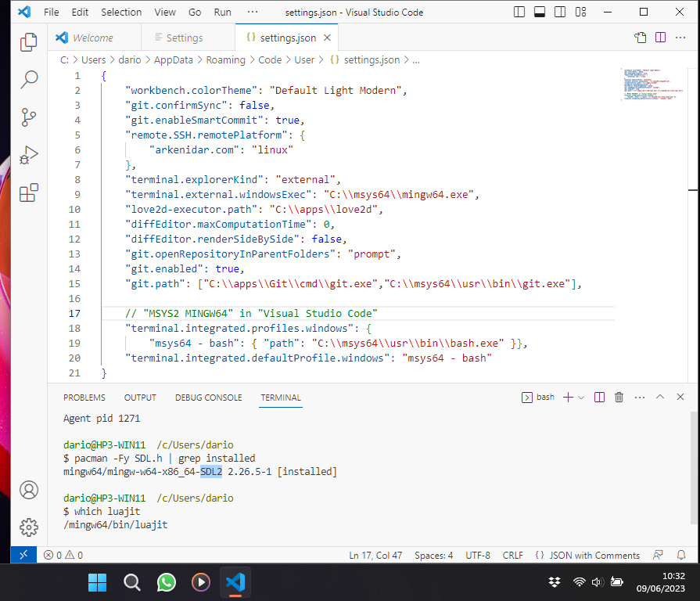Click the bash terminal indicator
Viewport: 700px width, 601px height.
(538, 397)
